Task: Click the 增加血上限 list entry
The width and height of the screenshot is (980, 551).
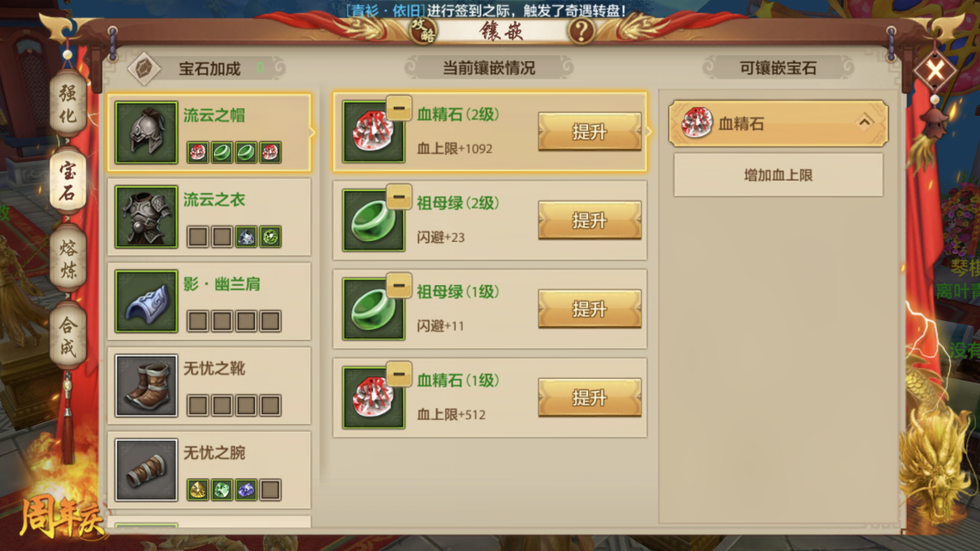Action: pos(778,175)
